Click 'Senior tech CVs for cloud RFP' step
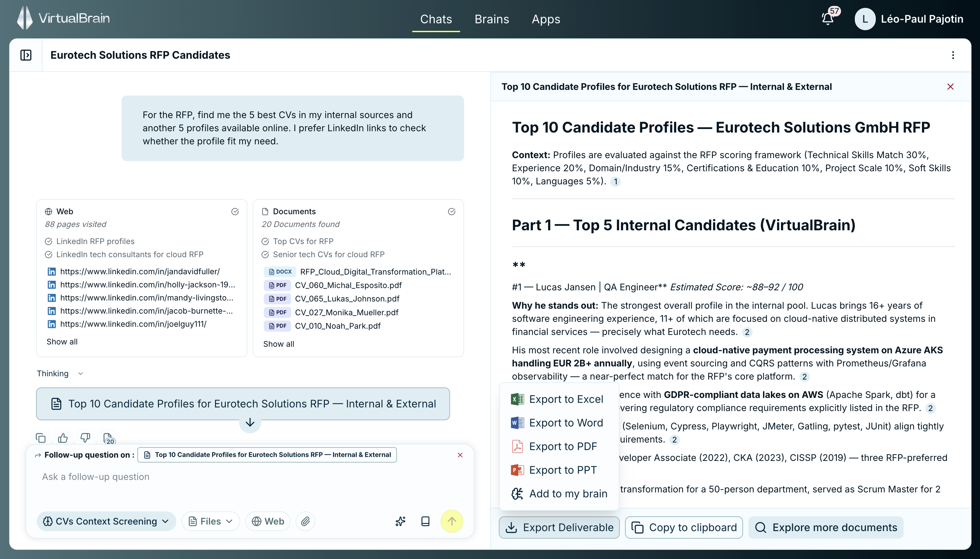 pyautogui.click(x=323, y=254)
